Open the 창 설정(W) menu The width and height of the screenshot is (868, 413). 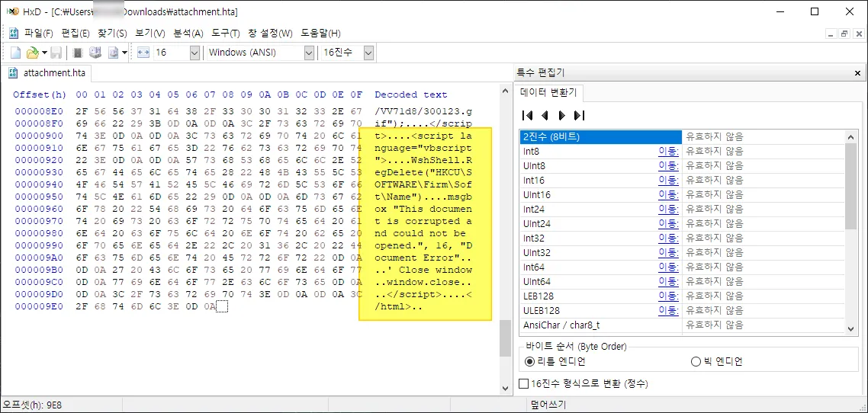click(x=270, y=34)
